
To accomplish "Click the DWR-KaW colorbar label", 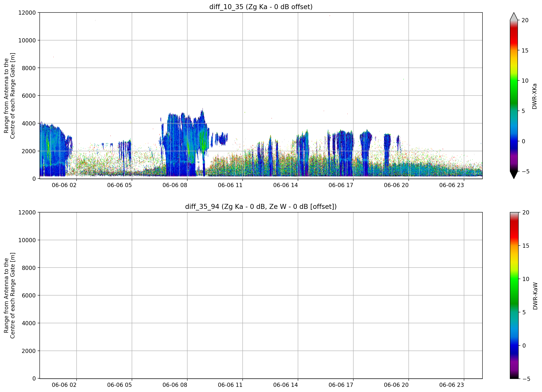I will 535,296.
